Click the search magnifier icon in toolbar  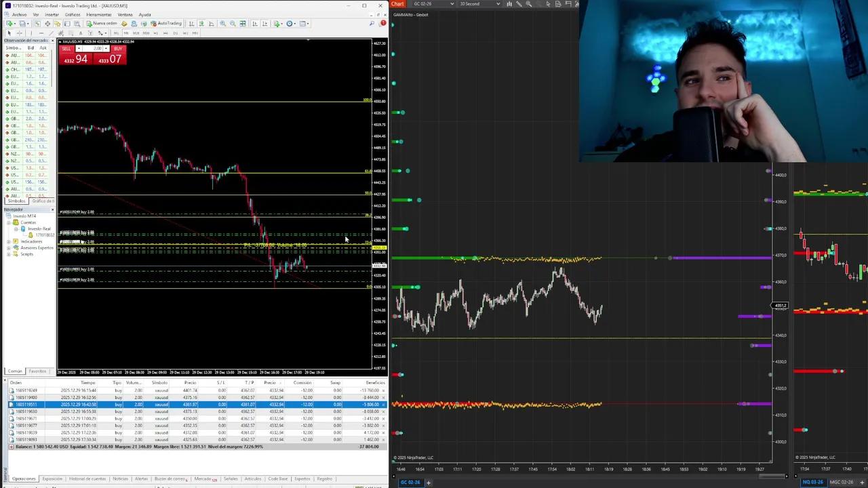tap(372, 24)
